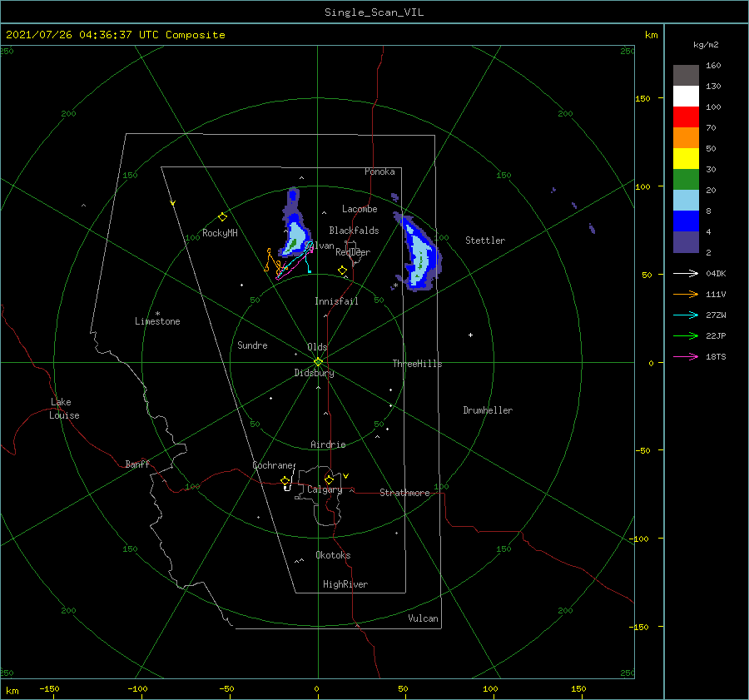This screenshot has height=700, width=749.
Task: Select the light blue 20 kg/m2 legend swatch
Action: coord(686,201)
